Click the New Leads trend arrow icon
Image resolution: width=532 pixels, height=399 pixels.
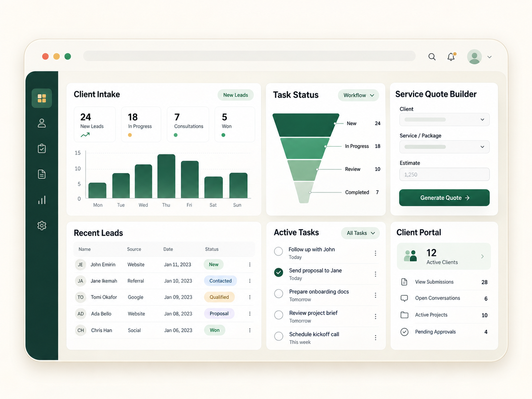point(85,135)
